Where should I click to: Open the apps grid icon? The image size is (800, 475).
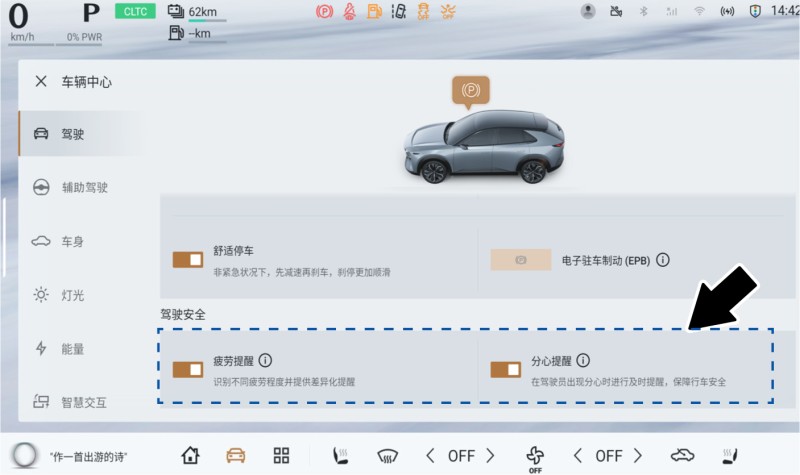tap(281, 455)
